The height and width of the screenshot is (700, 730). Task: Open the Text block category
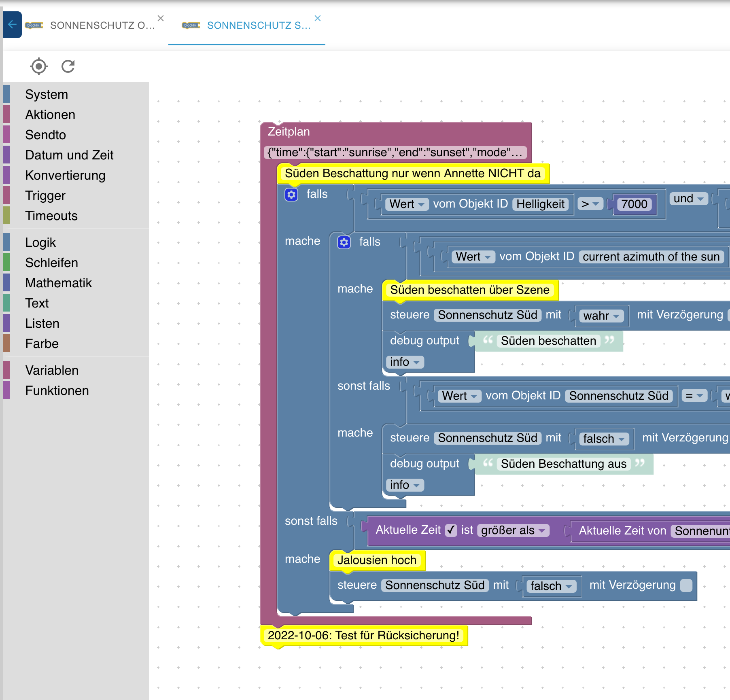tap(76, 303)
